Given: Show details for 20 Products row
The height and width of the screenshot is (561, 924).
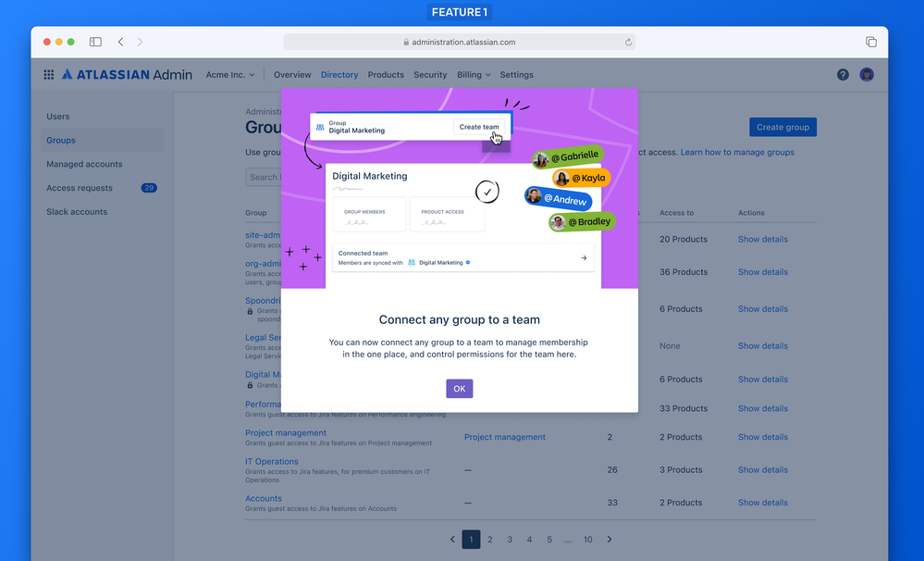Looking at the screenshot, I should coord(763,239).
